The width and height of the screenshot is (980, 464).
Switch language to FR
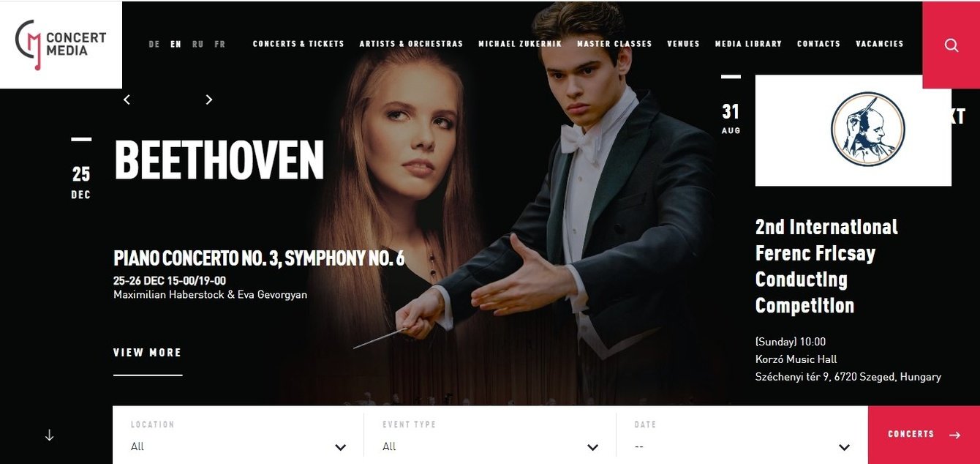tap(219, 44)
